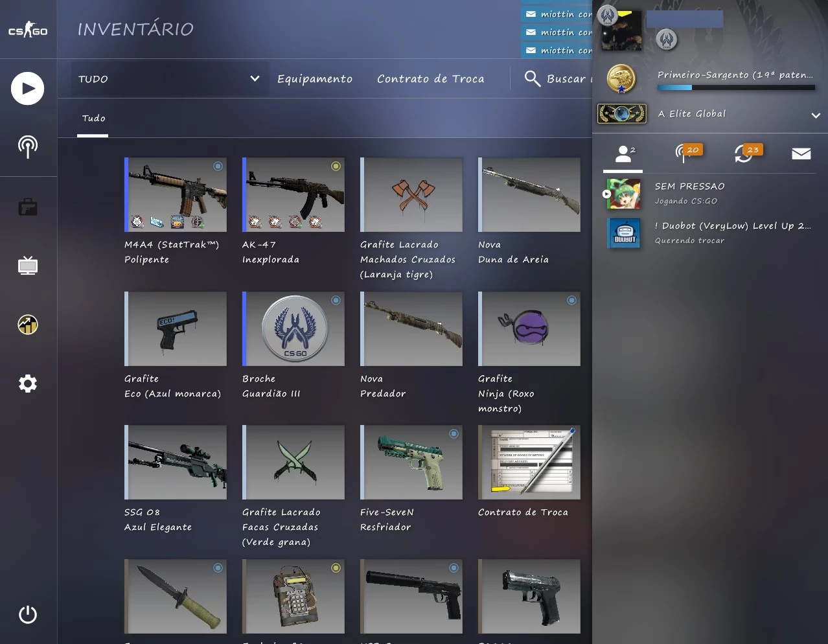Click the 'Primeiro-Sargento (19ª paten...' rank text
Viewport: 828px width, 644px height.
click(735, 75)
